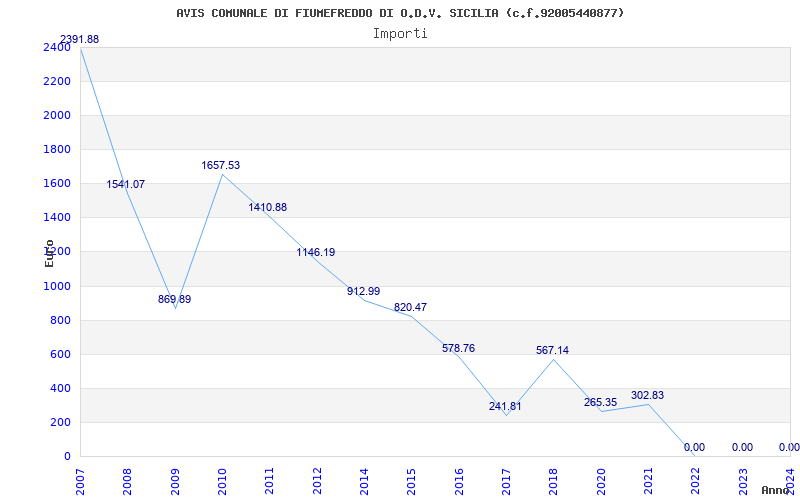Click the 0 y-axis tick label
The width and height of the screenshot is (800, 500).
tap(67, 457)
